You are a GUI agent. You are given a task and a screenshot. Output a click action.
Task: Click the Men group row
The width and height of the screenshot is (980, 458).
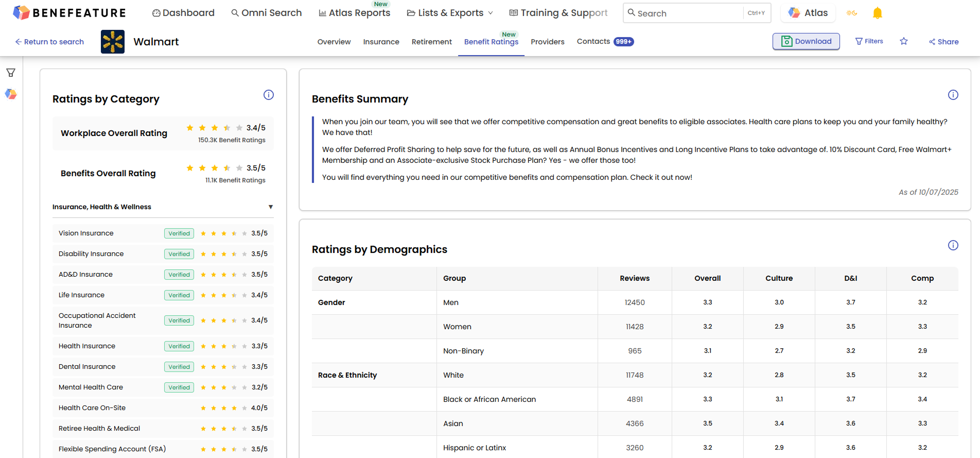[x=635, y=302]
